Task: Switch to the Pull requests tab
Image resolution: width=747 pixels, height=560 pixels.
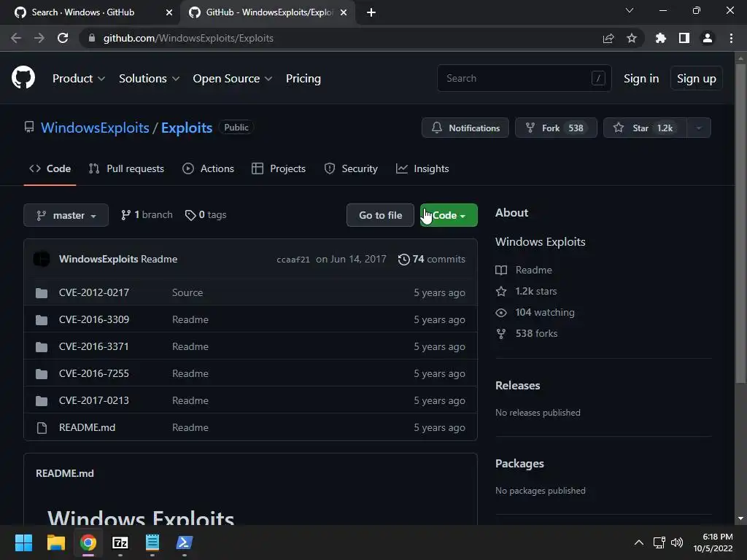Action: [126, 168]
